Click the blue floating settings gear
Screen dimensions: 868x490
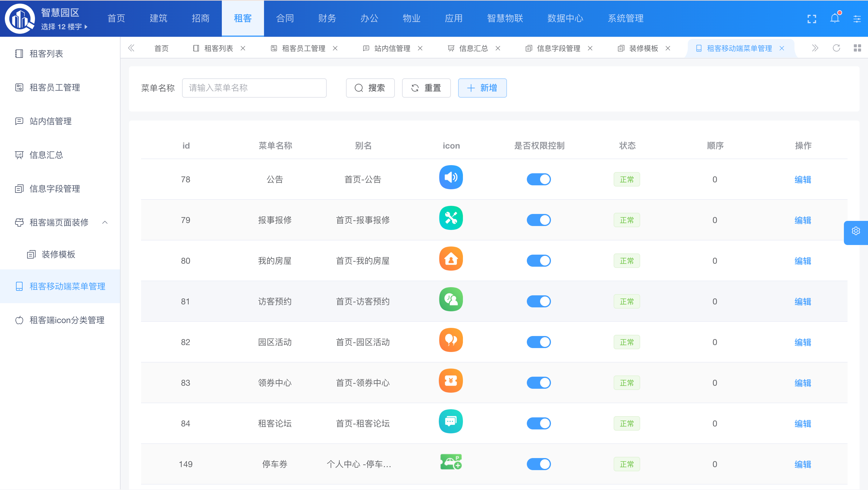click(856, 231)
